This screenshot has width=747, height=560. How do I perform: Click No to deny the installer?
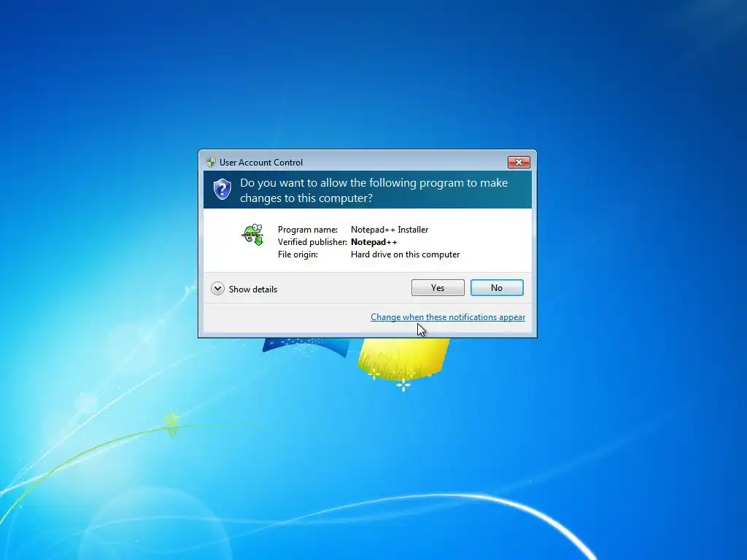point(496,287)
